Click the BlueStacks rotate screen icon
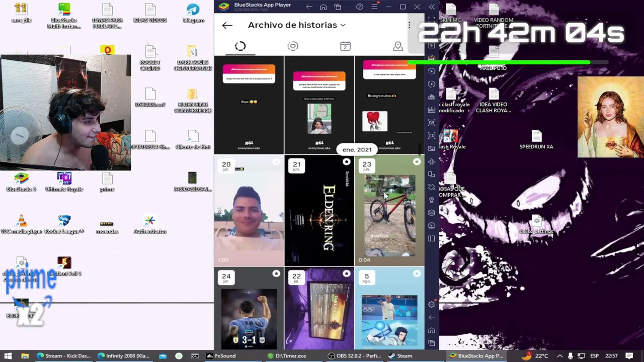Screen dimensions: 644x362 click(432, 187)
